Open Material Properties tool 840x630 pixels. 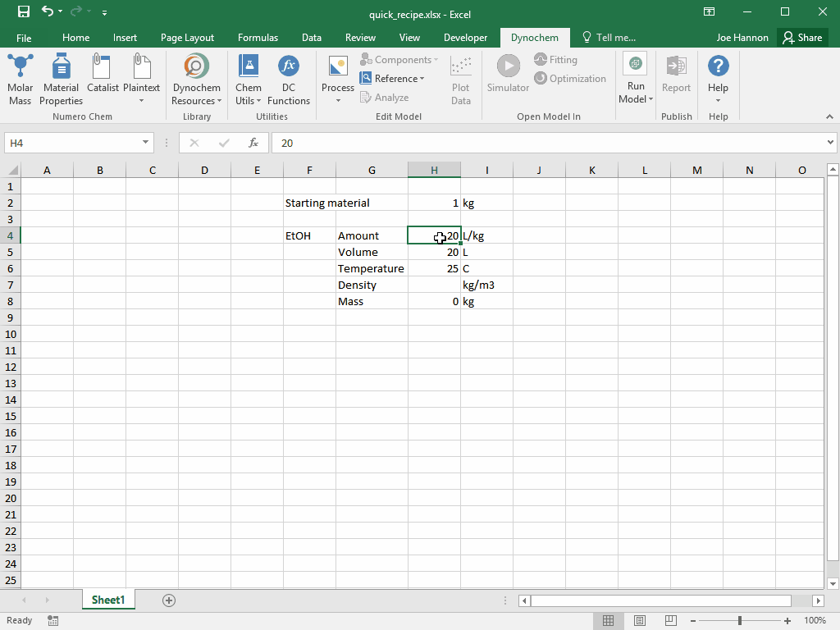(x=61, y=80)
